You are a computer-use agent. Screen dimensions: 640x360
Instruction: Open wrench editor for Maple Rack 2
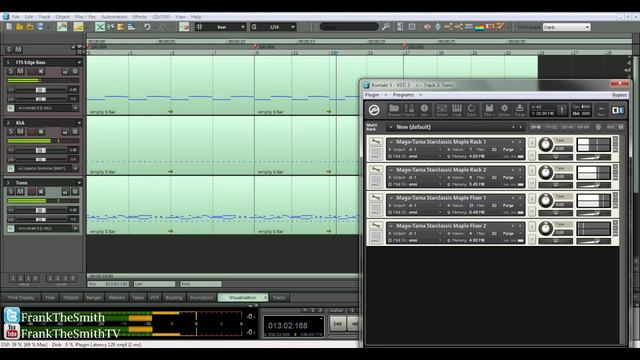pos(376,169)
